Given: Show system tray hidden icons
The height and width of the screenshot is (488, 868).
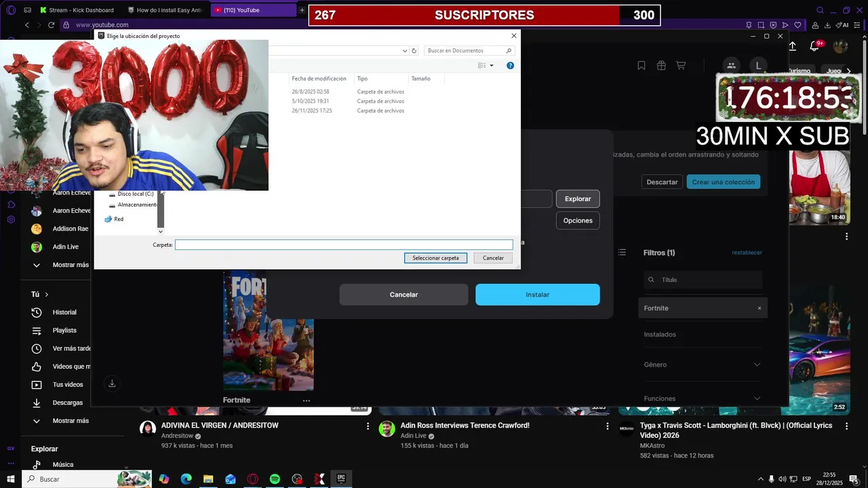Looking at the screenshot, I should [760, 479].
